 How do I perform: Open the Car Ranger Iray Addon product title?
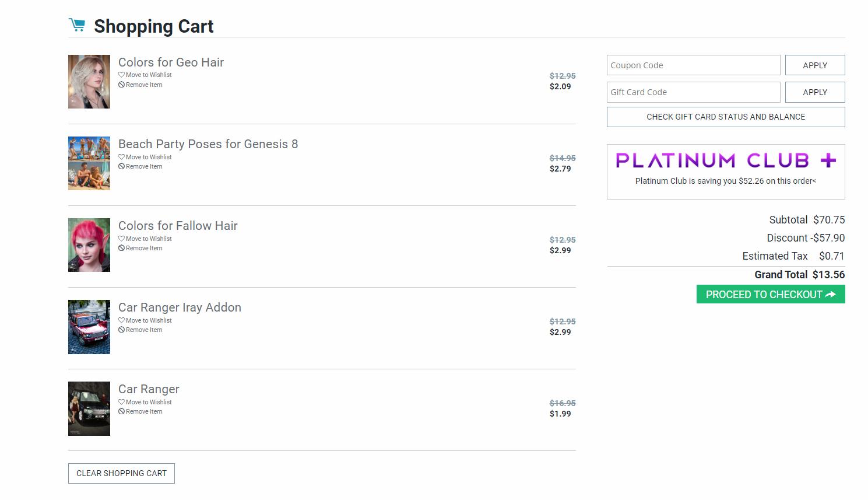(x=180, y=307)
